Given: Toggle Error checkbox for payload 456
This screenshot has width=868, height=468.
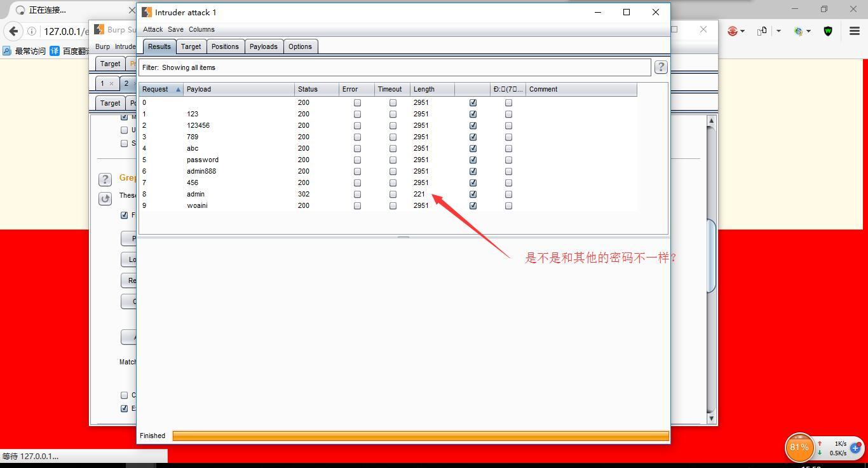Looking at the screenshot, I should click(357, 182).
